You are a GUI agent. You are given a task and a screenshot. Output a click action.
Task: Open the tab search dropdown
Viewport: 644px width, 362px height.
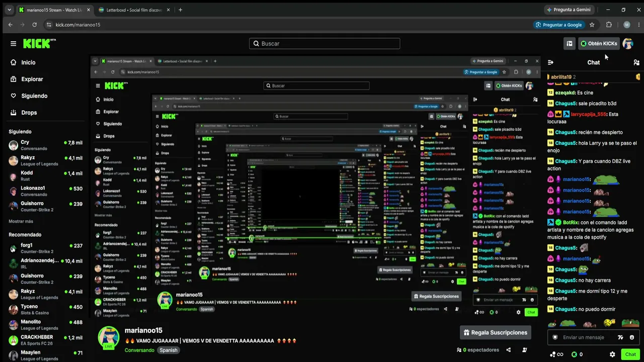tap(9, 10)
